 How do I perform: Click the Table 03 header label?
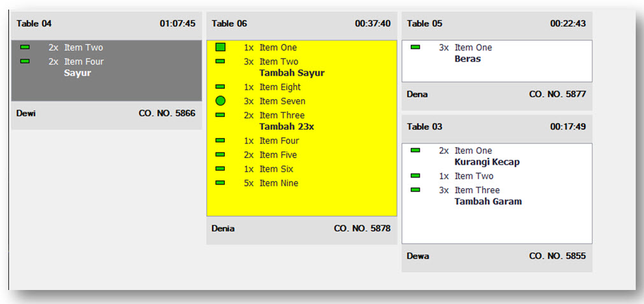(x=424, y=127)
